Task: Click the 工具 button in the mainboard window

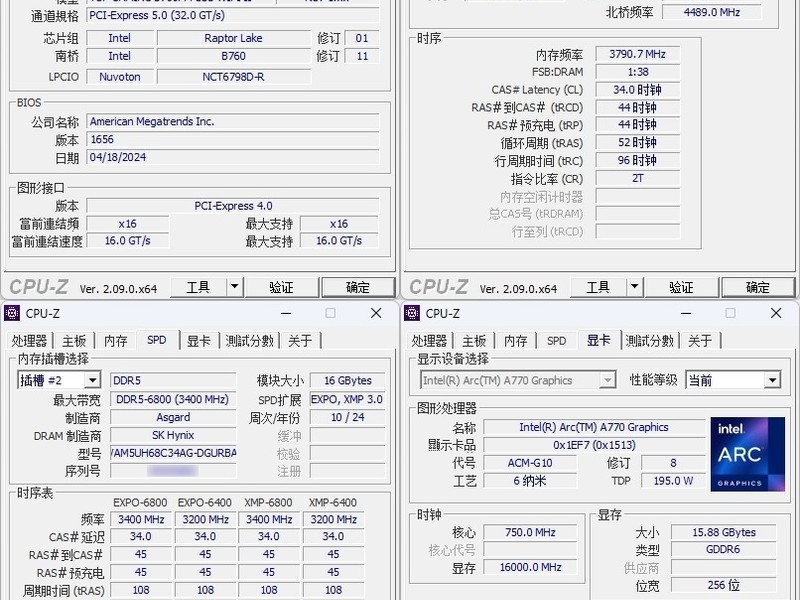Action: pyautogui.click(x=198, y=287)
